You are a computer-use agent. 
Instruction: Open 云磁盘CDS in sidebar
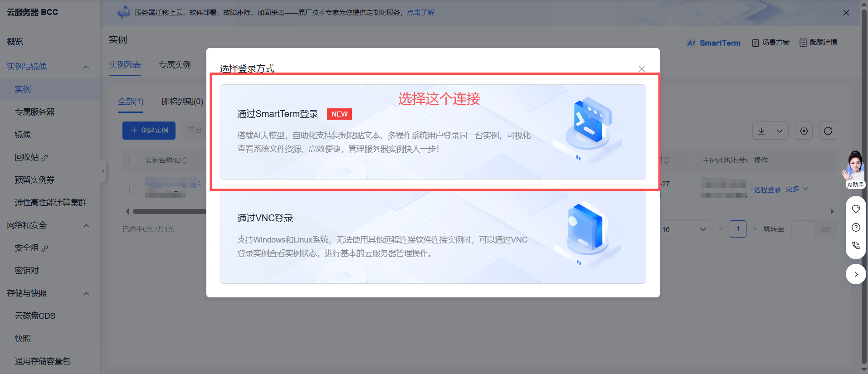click(35, 316)
